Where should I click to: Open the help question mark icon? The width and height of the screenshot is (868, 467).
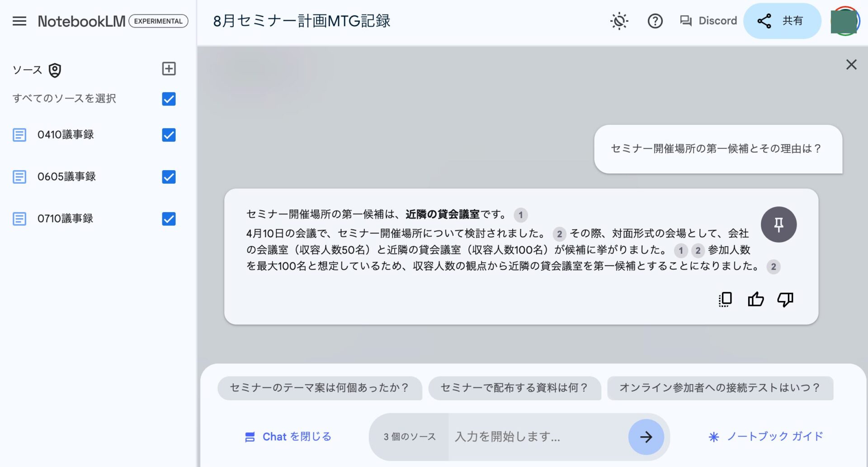coord(655,21)
